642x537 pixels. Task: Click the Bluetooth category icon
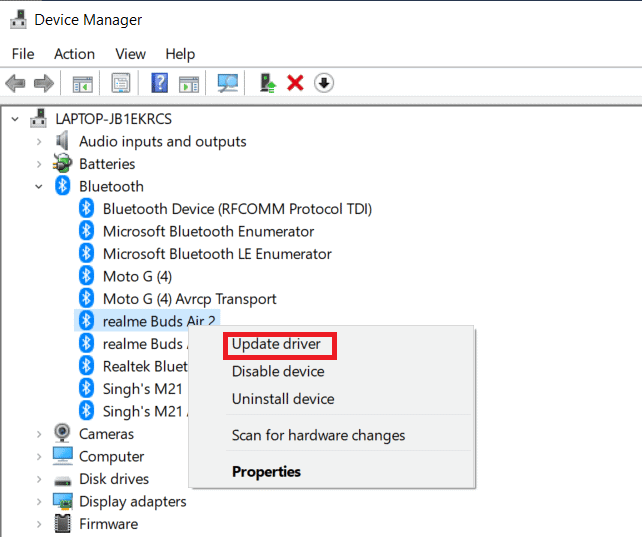pos(63,186)
